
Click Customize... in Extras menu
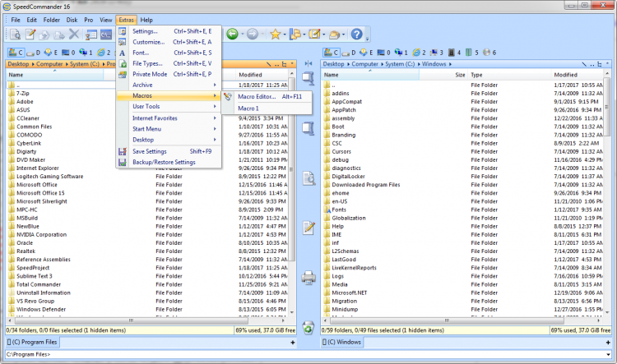tap(169, 42)
